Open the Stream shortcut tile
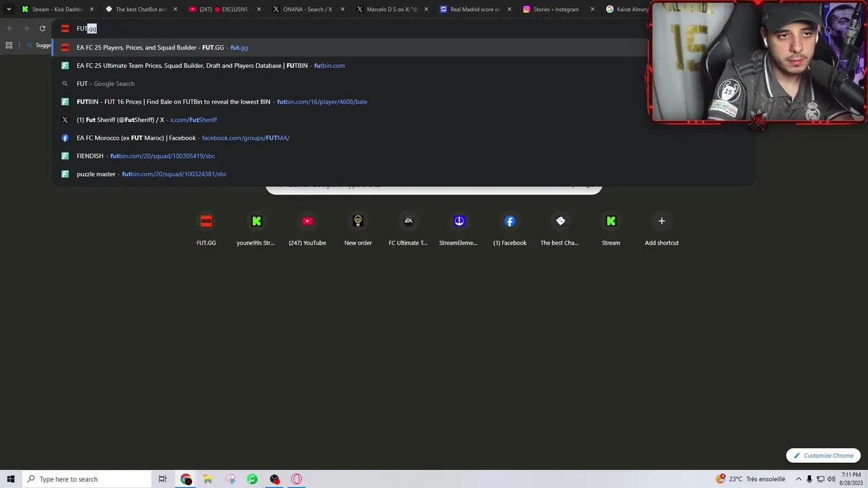868x488 pixels. 611,229
